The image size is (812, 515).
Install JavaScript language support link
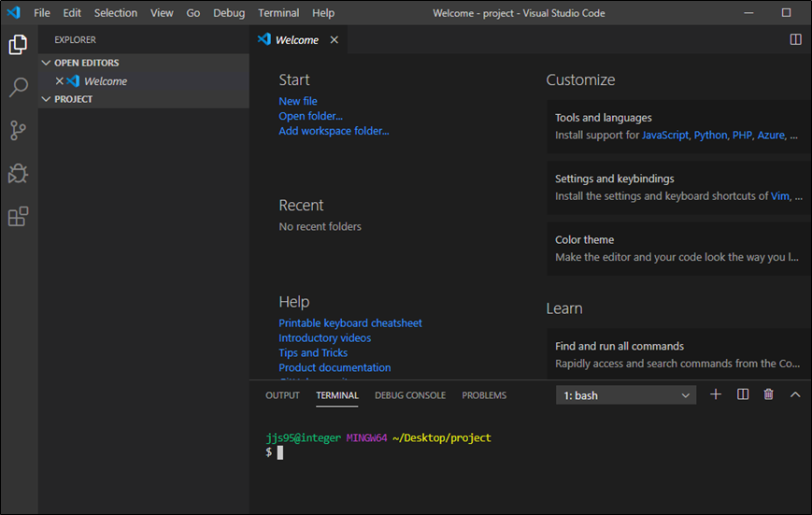tap(665, 136)
